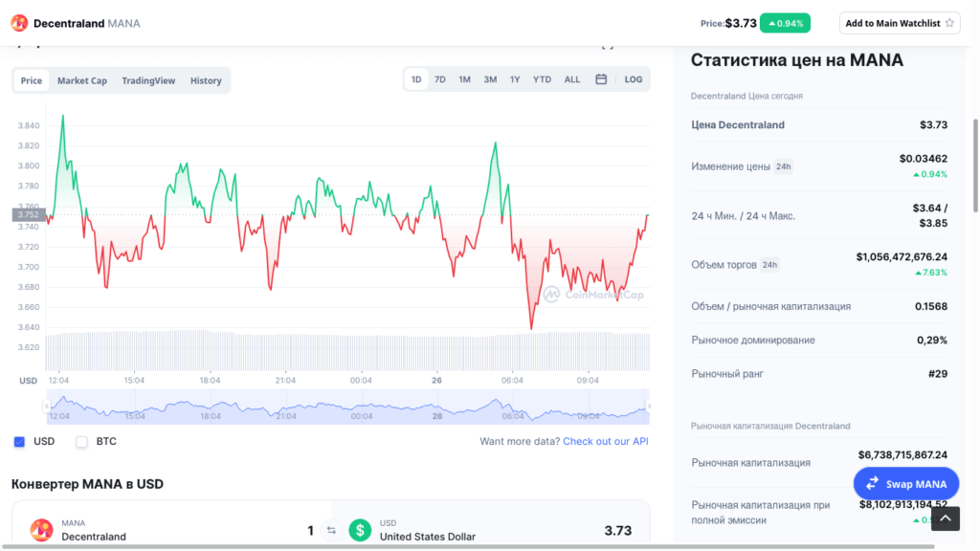Uncheck the USD checkbox
The width and height of the screenshot is (980, 551).
tap(19, 442)
